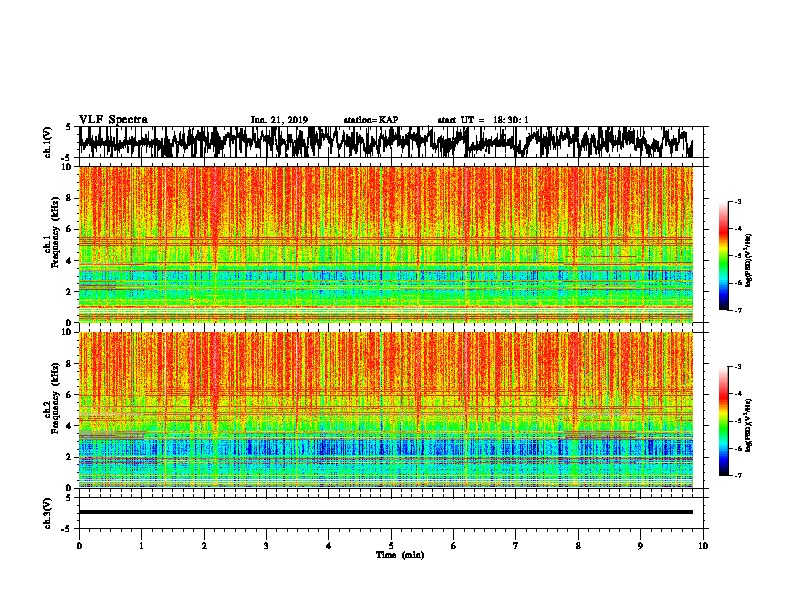Click the "-7" label on ch.2 color bar
792x612 pixels.
coord(738,475)
